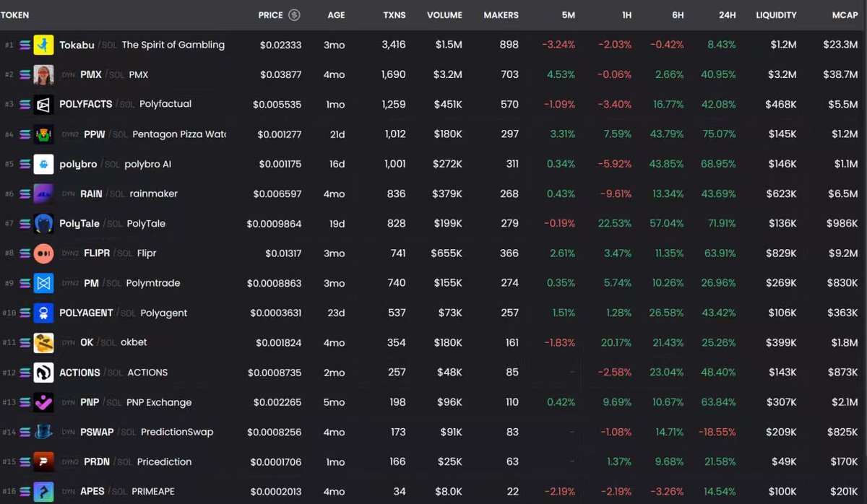Screen dimensions: 867x504
Task: Click the PMX token avatar icon
Action: [x=44, y=75]
